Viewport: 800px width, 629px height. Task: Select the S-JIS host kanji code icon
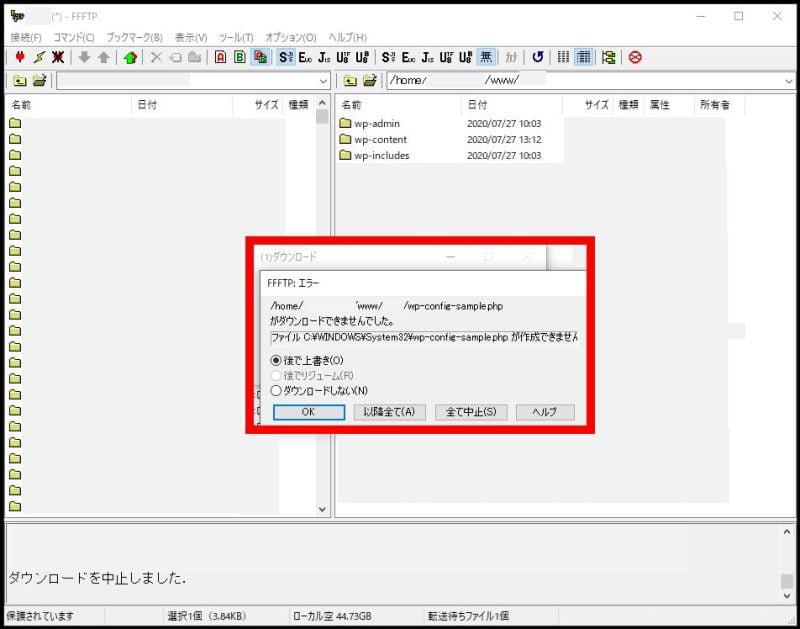pyautogui.click(x=287, y=58)
